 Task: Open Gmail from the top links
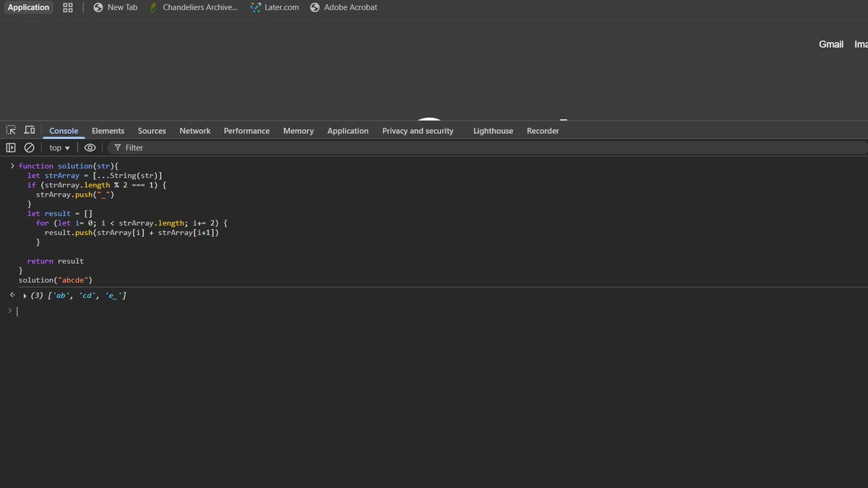coord(830,43)
